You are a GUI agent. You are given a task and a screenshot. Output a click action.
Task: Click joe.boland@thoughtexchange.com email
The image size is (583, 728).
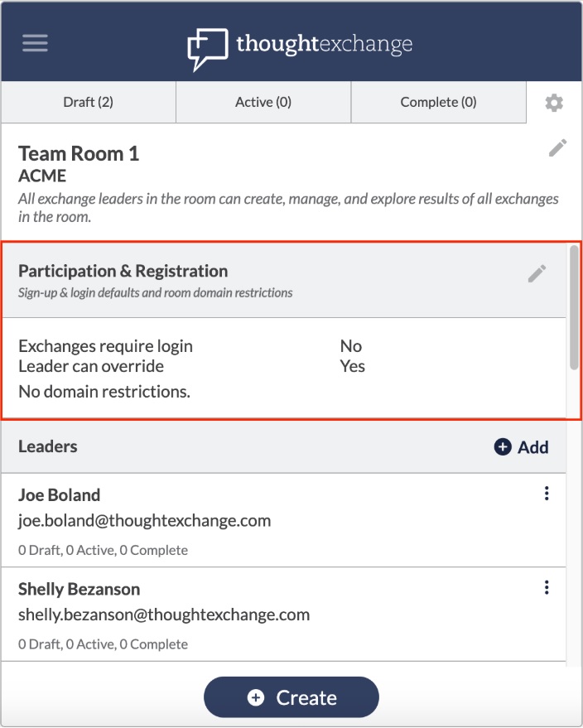144,521
